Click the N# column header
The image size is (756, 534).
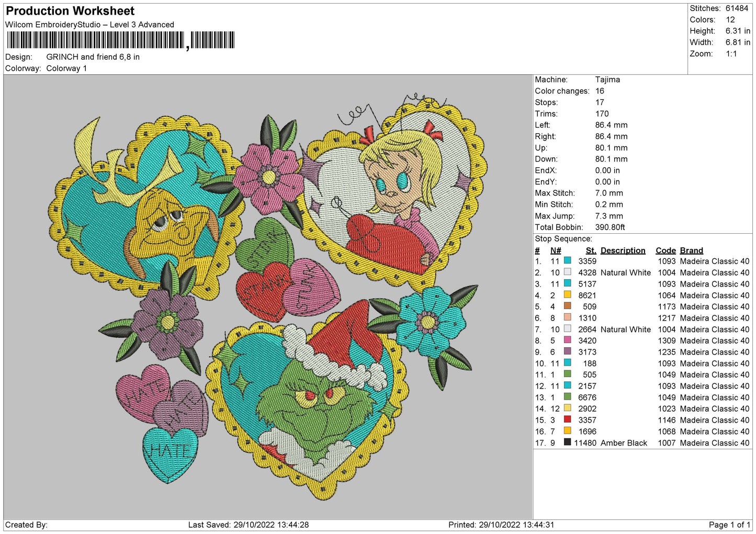tap(556, 251)
